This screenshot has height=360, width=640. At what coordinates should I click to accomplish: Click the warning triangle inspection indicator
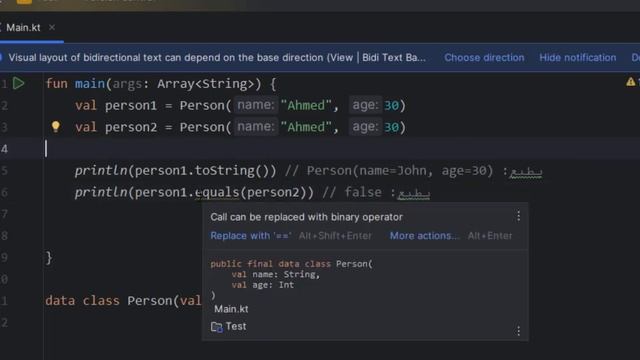pyautogui.click(x=630, y=82)
